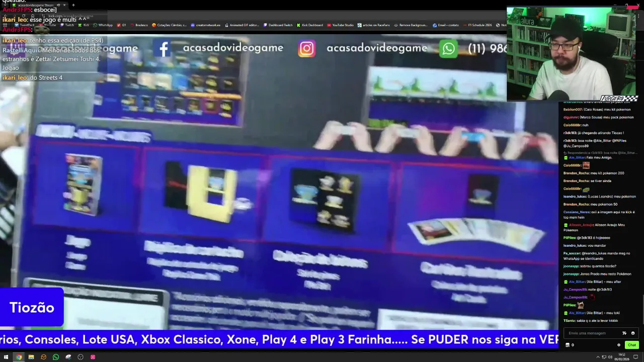Open the Windows Start menu

6,357
